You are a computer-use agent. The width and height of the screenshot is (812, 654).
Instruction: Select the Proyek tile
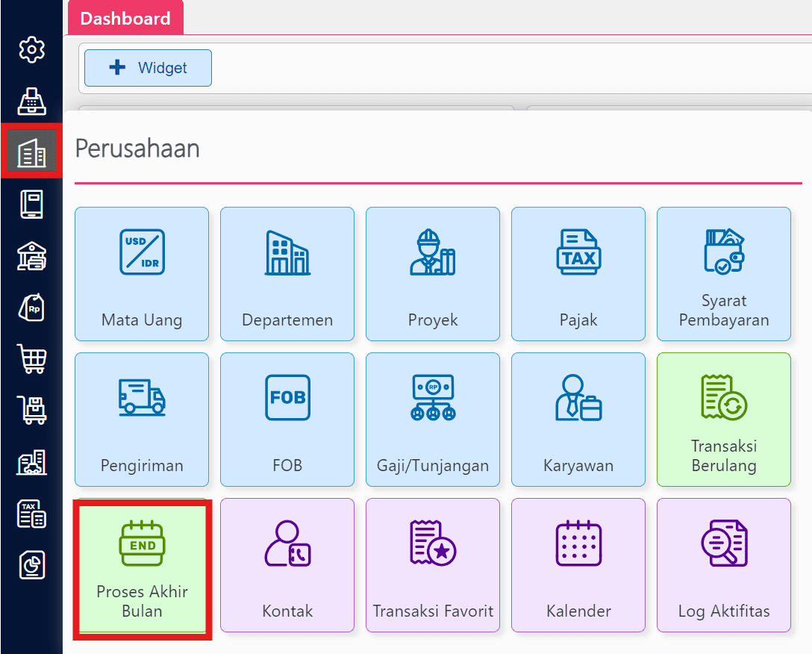tap(432, 274)
